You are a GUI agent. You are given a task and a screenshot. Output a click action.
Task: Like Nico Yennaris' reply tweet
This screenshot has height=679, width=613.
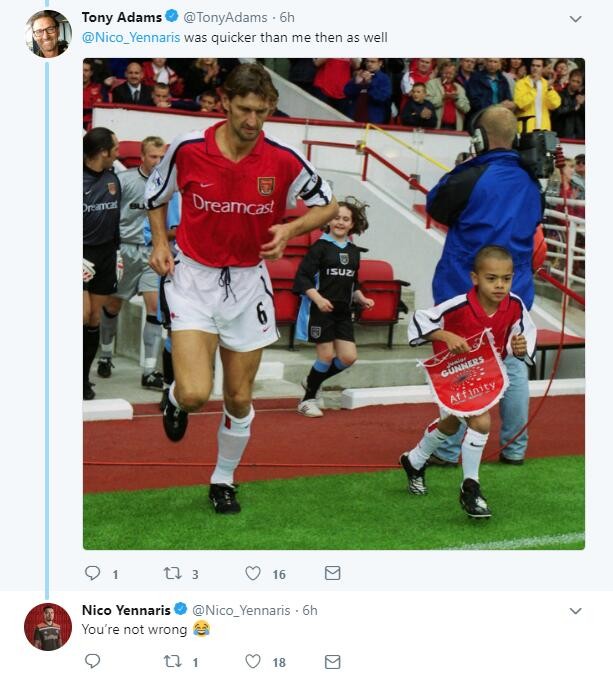pyautogui.click(x=253, y=661)
